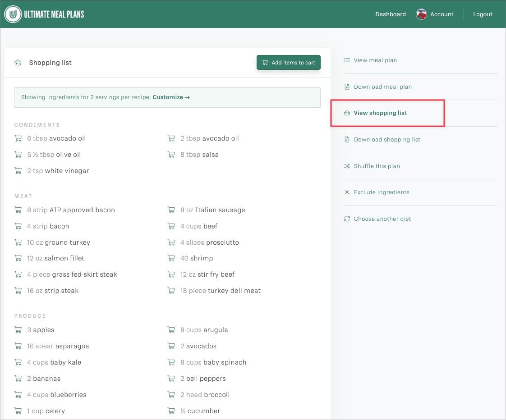Click the shuffle arrows icon
Screen dimensions: 506x420
pos(347,166)
